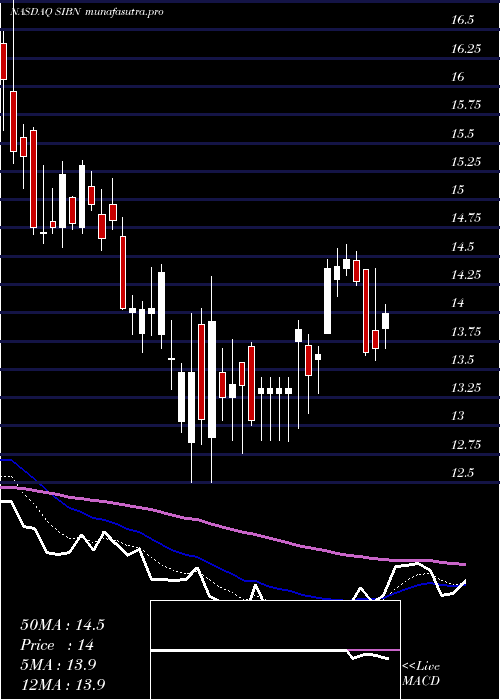The width and height of the screenshot is (500, 700).
Task: Click the 15.25 price axis label
Action: click(x=466, y=162)
